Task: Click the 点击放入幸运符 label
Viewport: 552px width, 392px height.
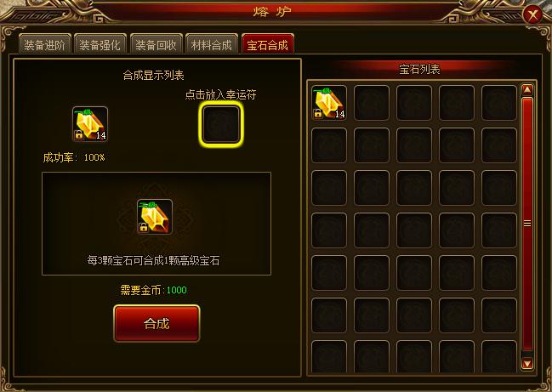Action: [221, 94]
